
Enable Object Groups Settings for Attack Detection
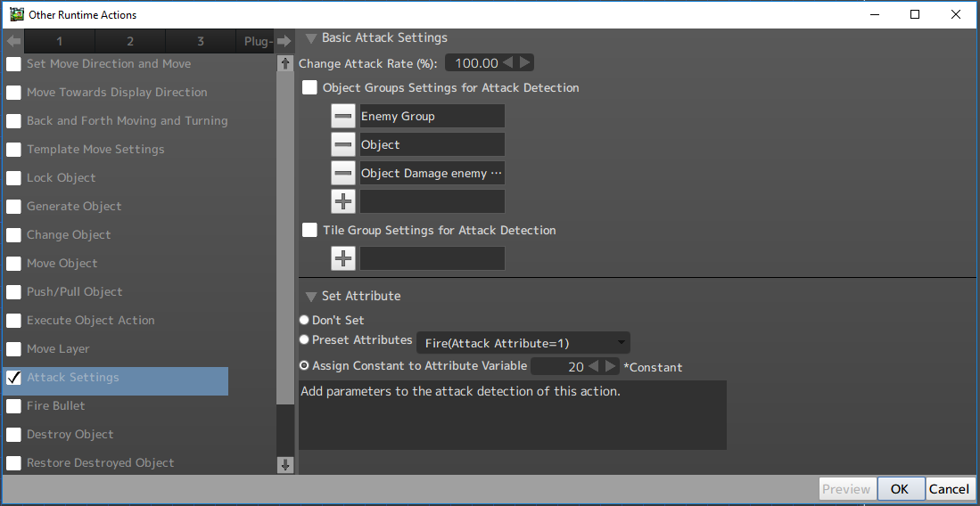tap(309, 87)
